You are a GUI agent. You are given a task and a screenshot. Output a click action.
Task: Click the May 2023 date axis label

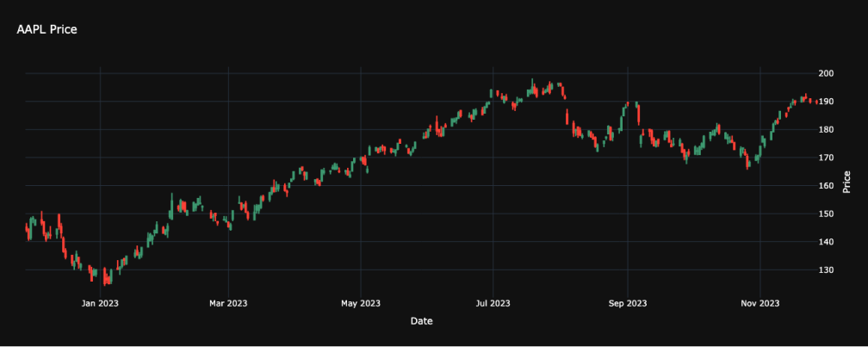point(361,303)
